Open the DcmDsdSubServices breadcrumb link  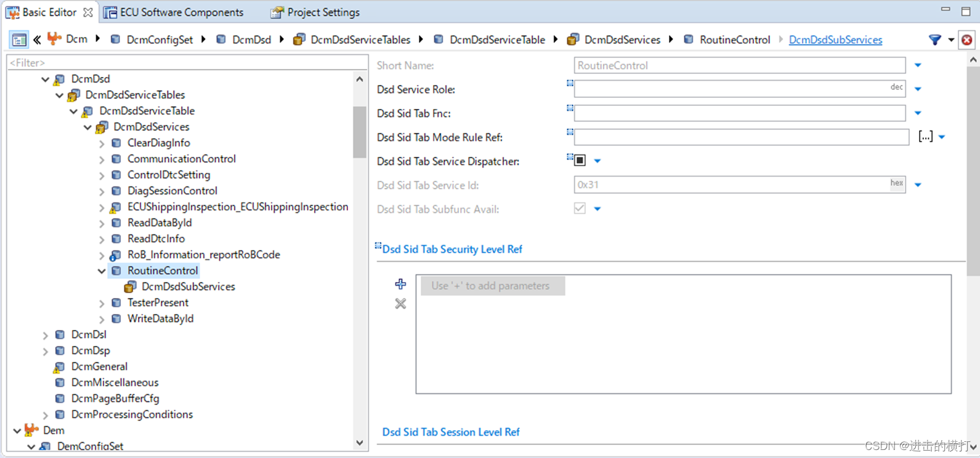pos(835,40)
